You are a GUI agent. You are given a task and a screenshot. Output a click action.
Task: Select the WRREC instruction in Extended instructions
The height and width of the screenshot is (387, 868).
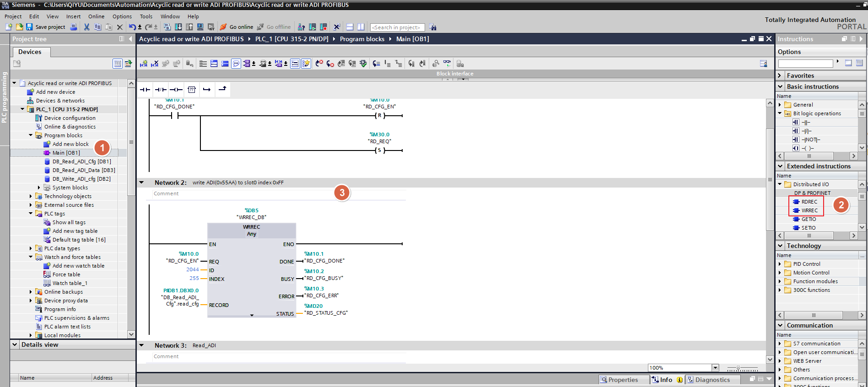809,210
